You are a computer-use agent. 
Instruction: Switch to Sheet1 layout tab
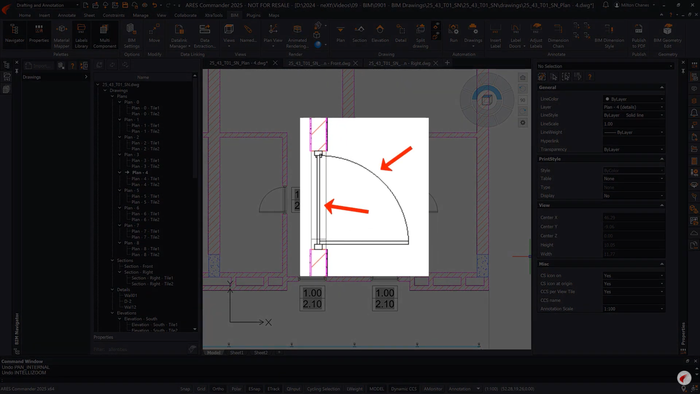pos(237,353)
